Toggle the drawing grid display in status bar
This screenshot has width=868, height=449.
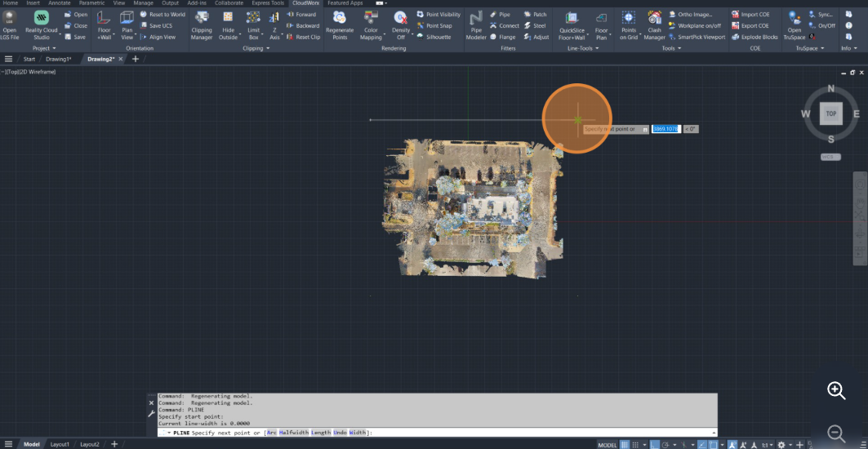[x=625, y=445]
